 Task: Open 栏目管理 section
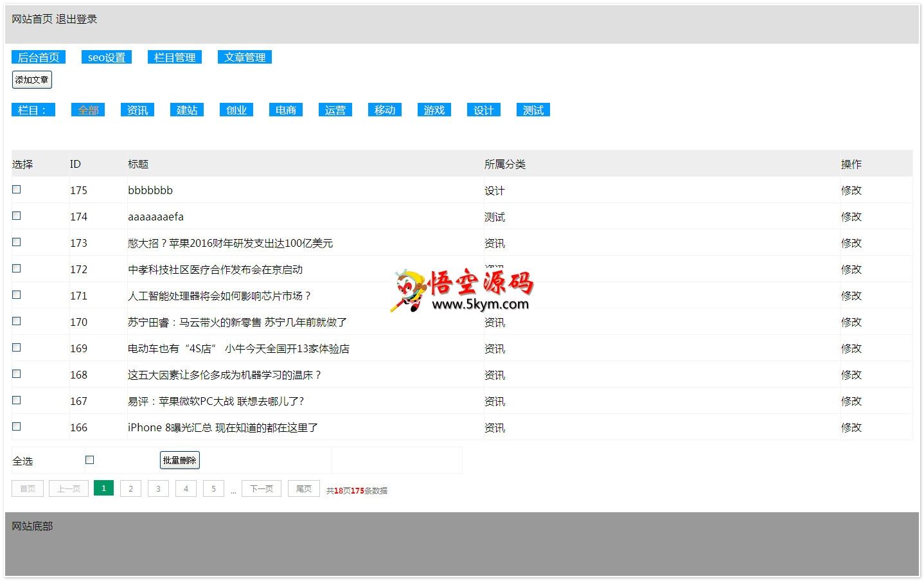(175, 57)
